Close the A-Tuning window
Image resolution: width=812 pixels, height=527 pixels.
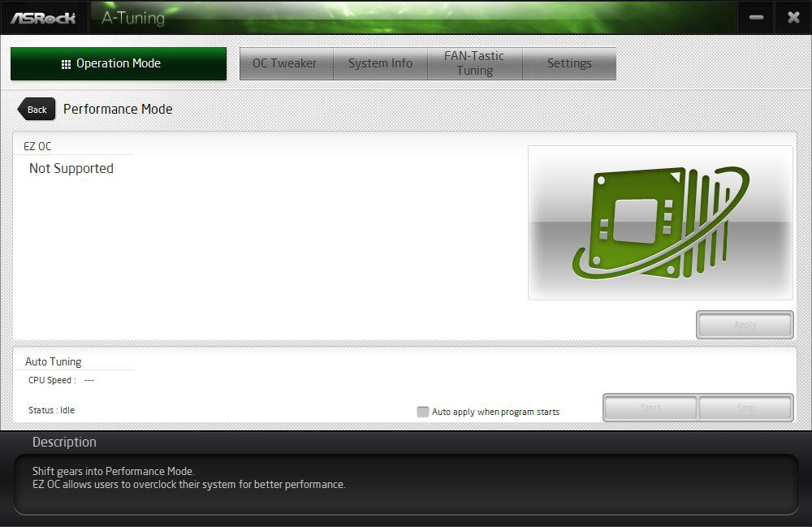point(793,18)
